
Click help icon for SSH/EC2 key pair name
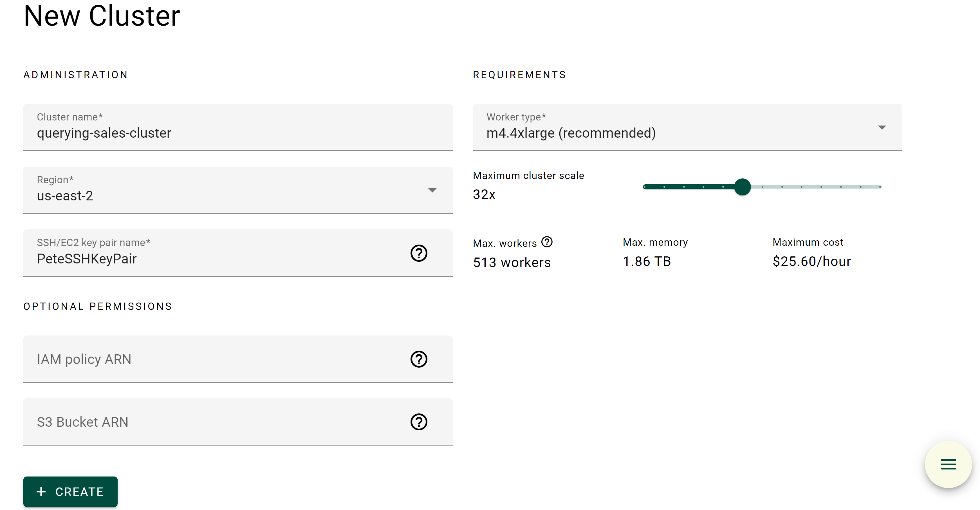click(x=418, y=253)
